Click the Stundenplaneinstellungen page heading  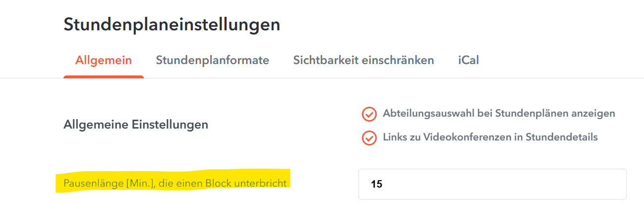172,24
